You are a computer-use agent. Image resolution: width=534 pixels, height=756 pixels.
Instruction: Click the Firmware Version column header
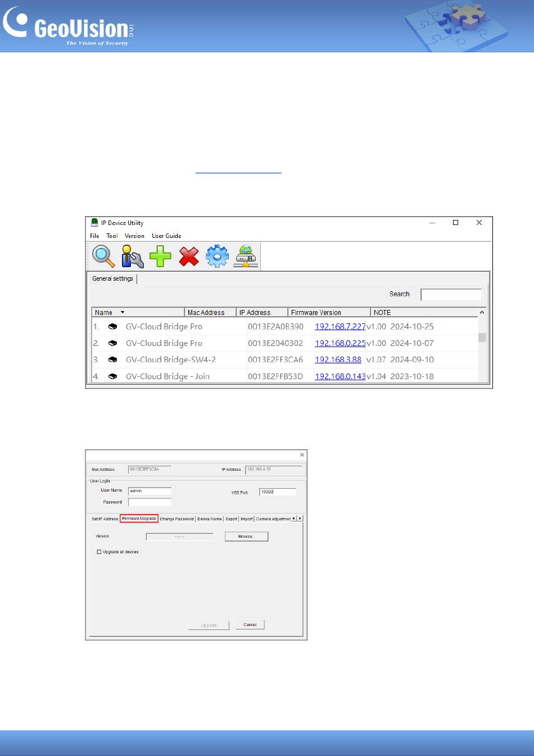[329, 312]
